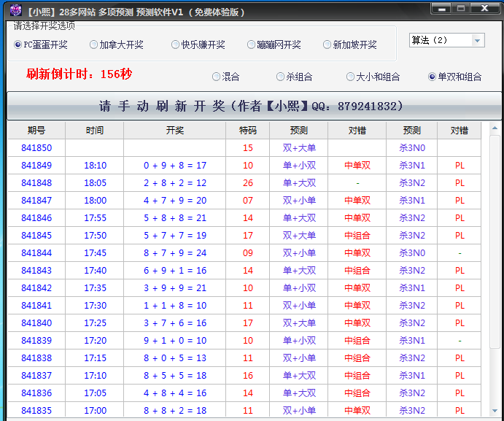
Task: Click the scroll up arrow of the table
Action: [x=495, y=128]
